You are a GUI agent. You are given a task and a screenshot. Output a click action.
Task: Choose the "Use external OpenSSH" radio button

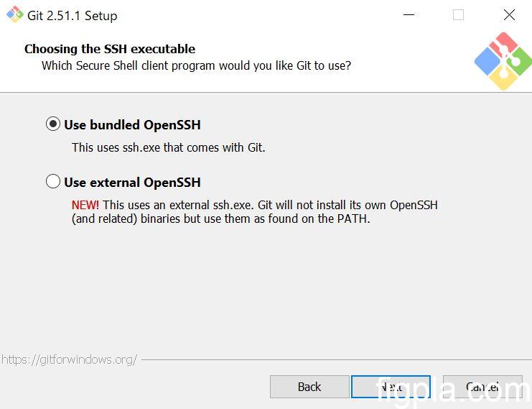click(53, 182)
